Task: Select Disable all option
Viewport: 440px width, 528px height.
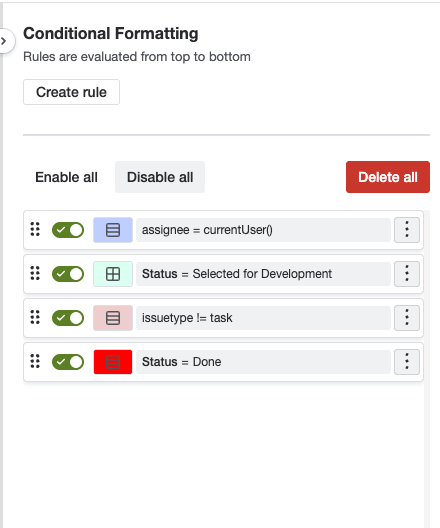Action: (160, 177)
